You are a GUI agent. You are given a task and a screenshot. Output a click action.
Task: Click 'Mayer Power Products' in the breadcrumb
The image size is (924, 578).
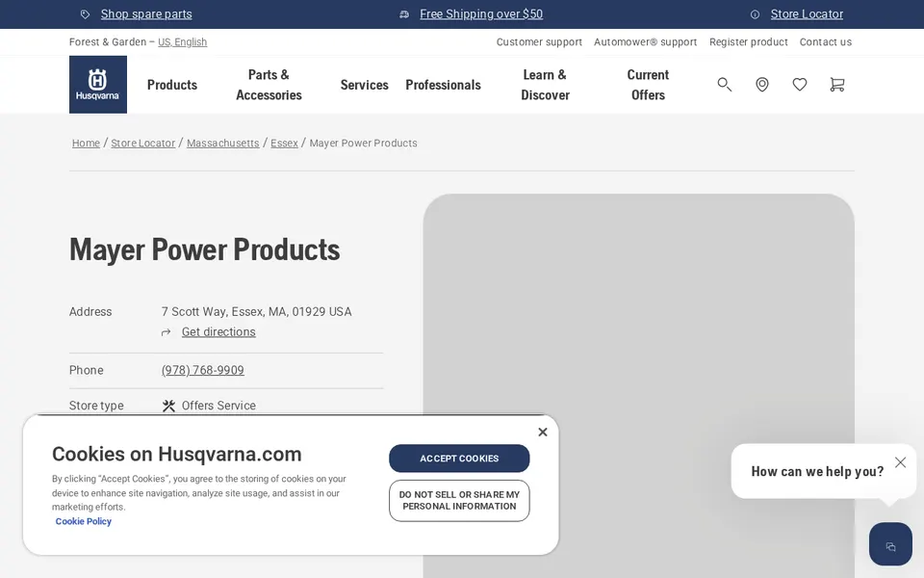click(x=363, y=143)
